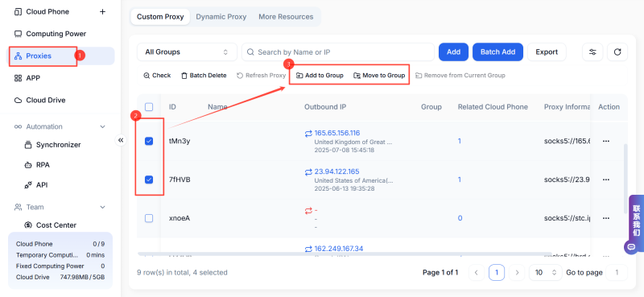Screen dimensions: 644x297
Task: Open the RPA item
Action: (43, 165)
